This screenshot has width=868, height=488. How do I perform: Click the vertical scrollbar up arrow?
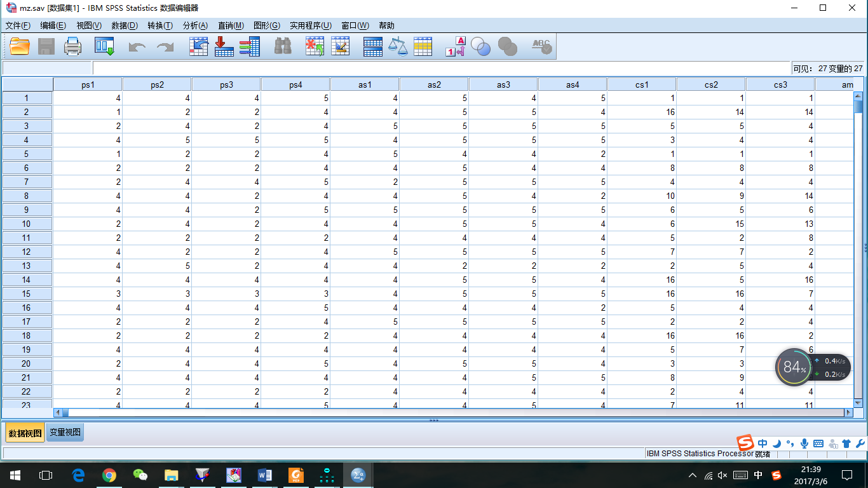point(858,96)
